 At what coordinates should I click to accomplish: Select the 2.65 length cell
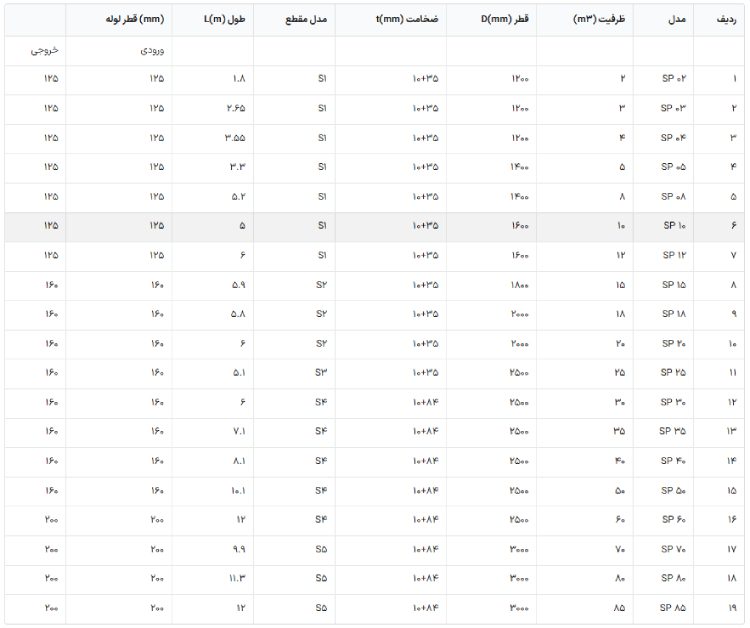(x=212, y=109)
